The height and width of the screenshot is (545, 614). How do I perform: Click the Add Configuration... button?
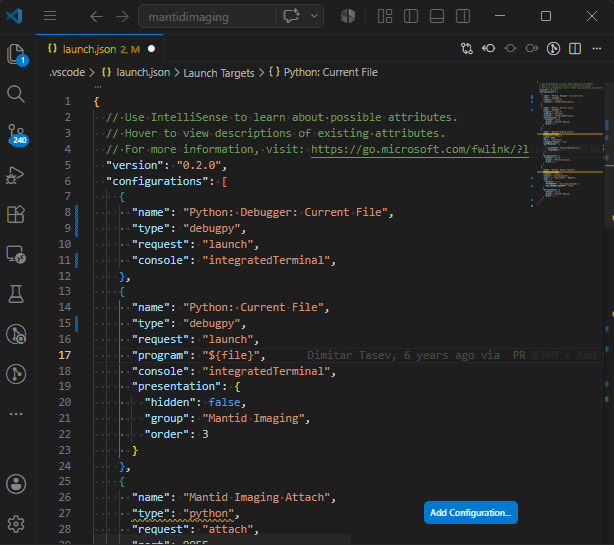coord(471,513)
